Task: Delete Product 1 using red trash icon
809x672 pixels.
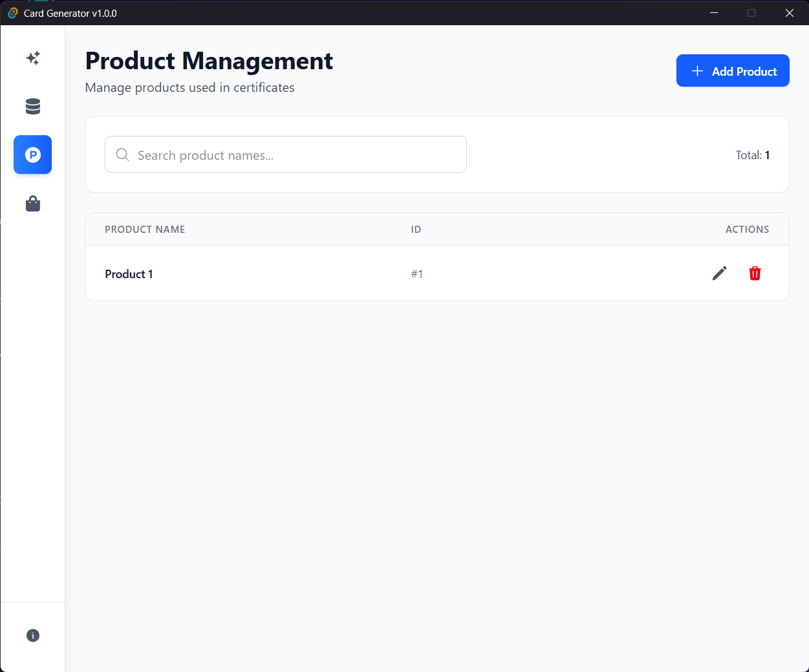Action: (x=755, y=274)
